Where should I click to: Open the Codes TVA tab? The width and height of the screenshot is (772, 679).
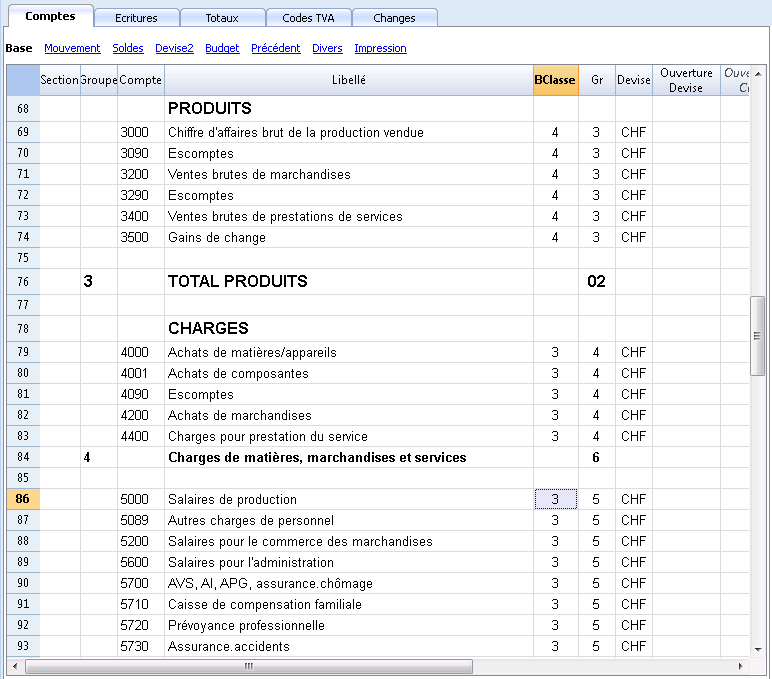308,18
